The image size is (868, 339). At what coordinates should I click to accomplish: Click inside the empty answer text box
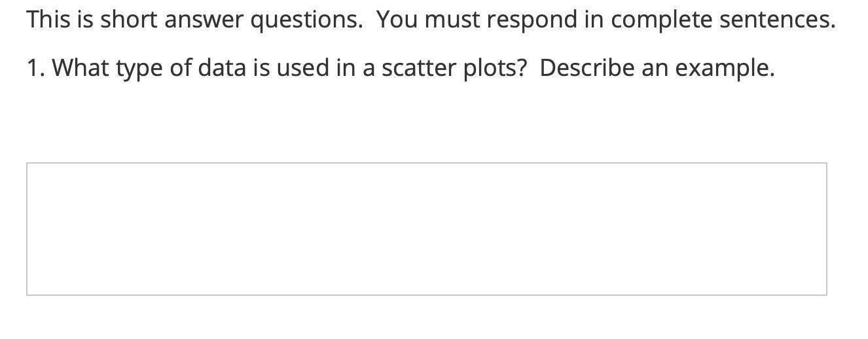click(426, 229)
